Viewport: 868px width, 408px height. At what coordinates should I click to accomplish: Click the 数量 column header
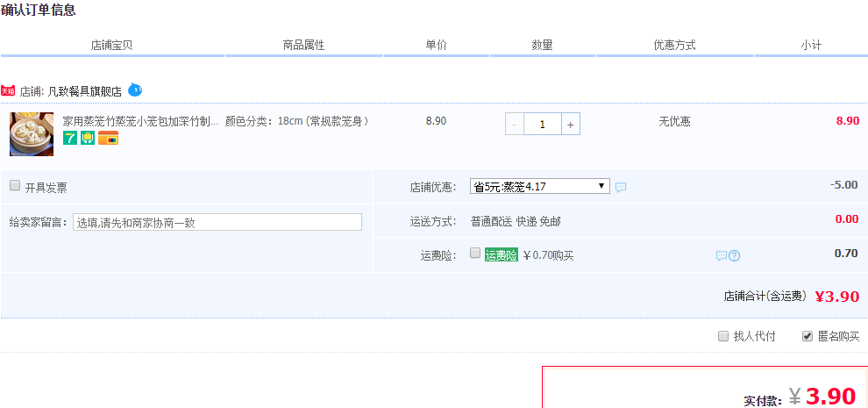(x=543, y=46)
